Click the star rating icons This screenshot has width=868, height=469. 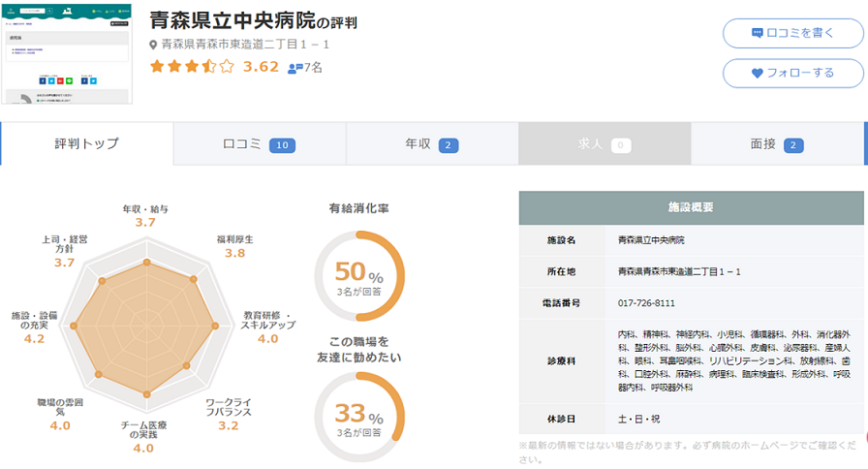point(191,67)
